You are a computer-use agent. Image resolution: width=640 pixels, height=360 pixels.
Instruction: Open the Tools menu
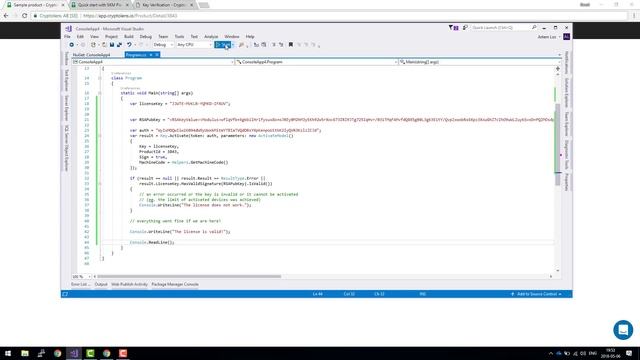click(x=179, y=37)
